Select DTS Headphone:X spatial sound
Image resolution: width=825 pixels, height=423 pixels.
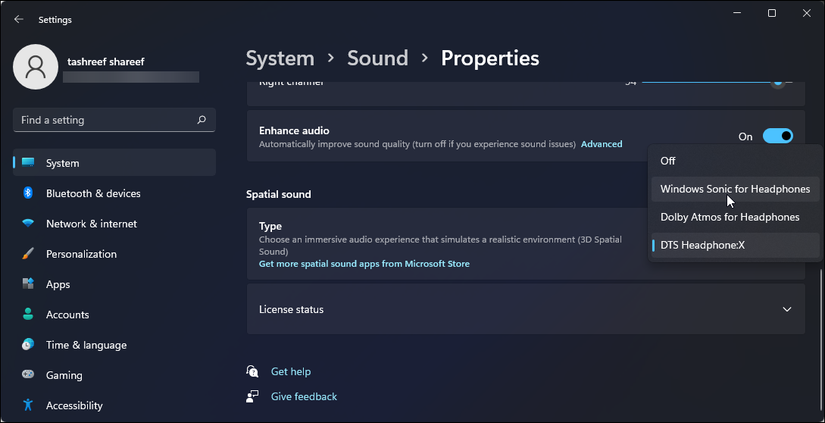click(x=702, y=245)
